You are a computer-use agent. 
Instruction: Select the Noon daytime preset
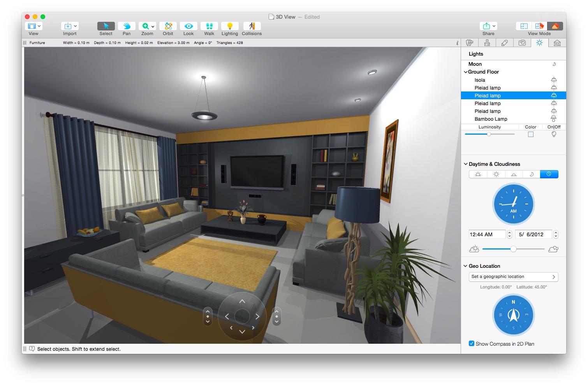pyautogui.click(x=496, y=174)
